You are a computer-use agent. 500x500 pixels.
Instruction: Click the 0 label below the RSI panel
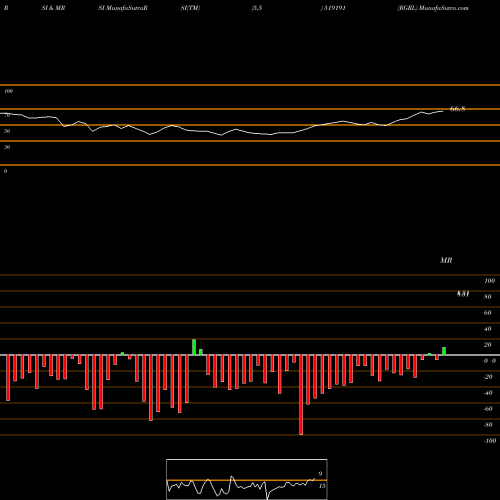click(x=5, y=171)
